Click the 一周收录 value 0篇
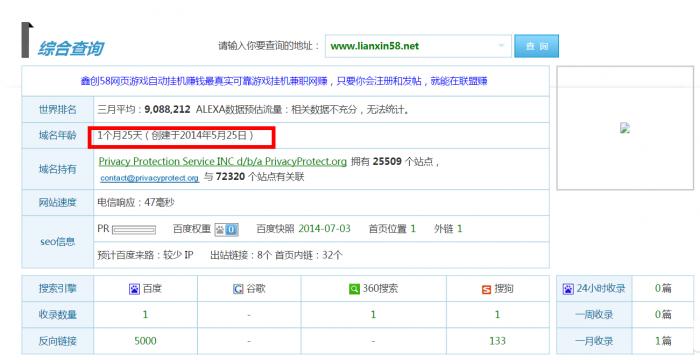The width and height of the screenshot is (700, 360). click(x=663, y=315)
